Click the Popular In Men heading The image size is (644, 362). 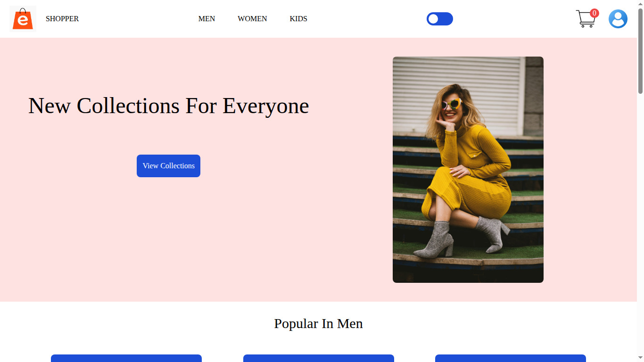click(318, 324)
